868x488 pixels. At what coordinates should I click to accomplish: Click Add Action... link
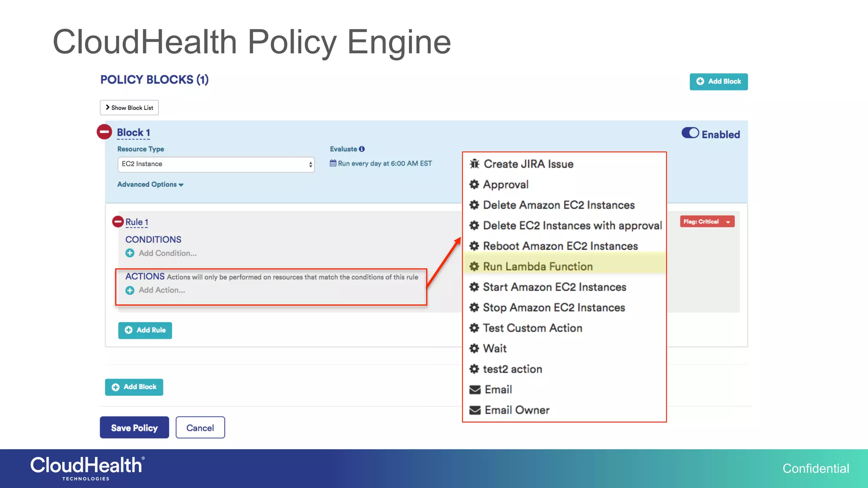point(162,290)
